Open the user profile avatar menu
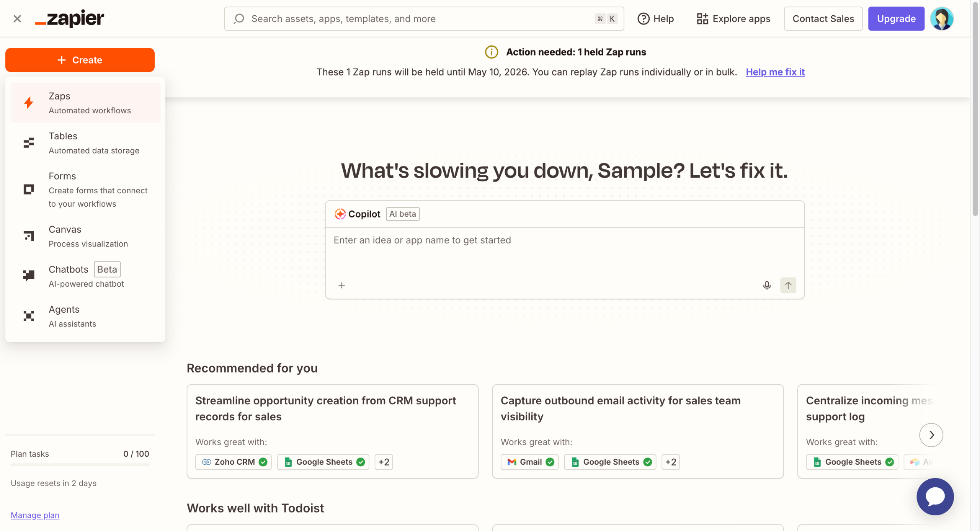 click(941, 18)
